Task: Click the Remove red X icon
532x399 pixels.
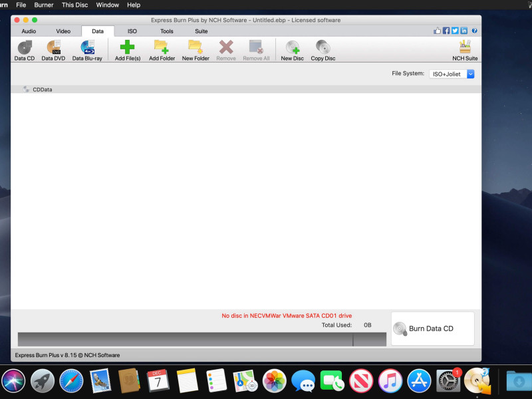Action: 226,47
